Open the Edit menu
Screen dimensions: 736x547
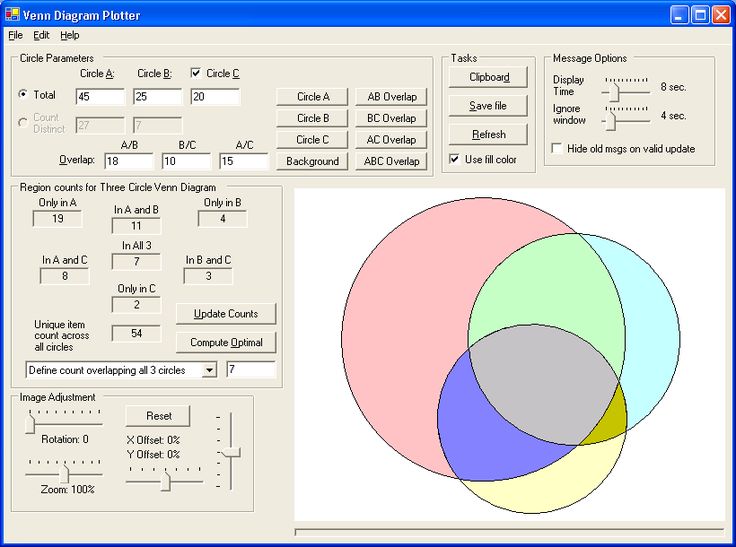41,35
